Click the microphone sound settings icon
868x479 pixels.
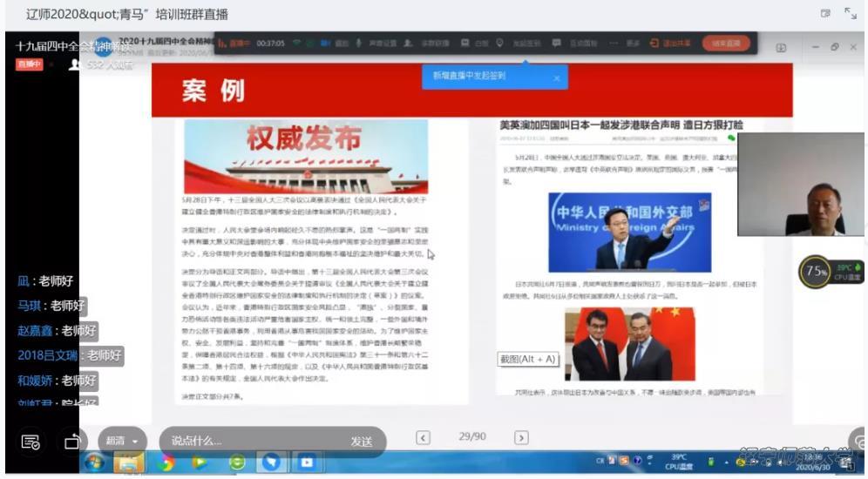358,44
